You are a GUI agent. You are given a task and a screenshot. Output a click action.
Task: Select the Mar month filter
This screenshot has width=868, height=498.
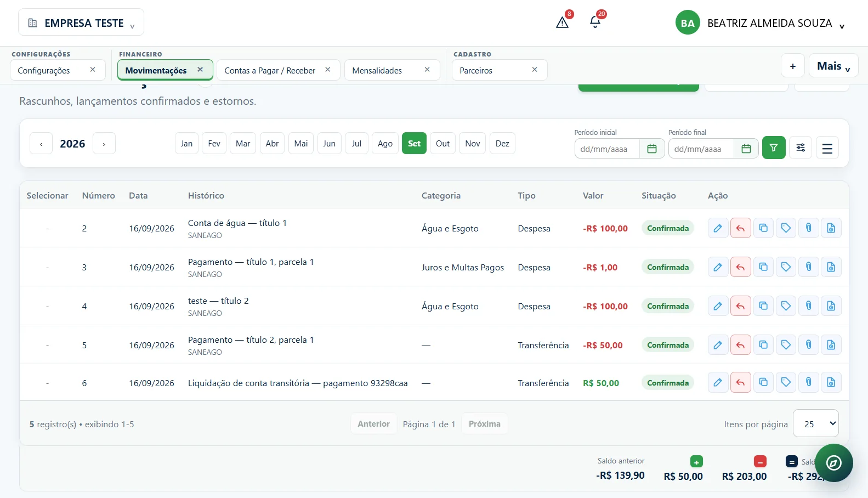[243, 144]
